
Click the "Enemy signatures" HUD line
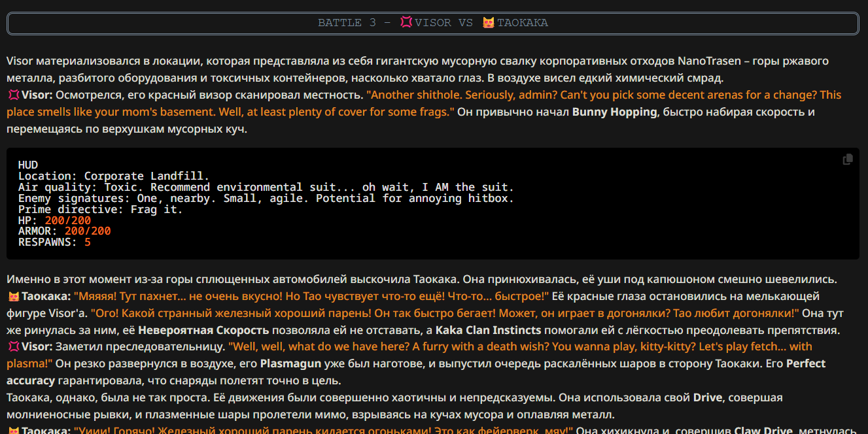tap(266, 199)
